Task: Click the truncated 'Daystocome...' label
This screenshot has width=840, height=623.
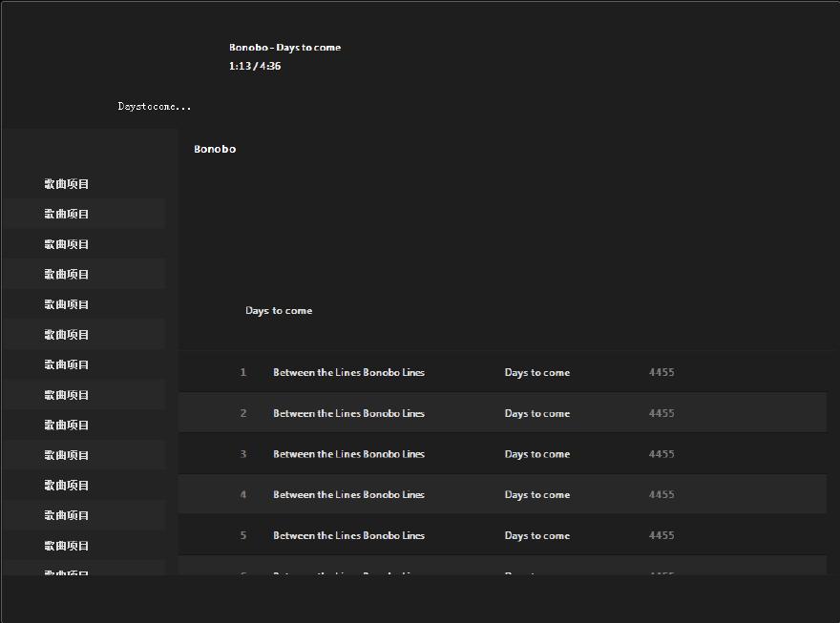Action: [x=155, y=107]
